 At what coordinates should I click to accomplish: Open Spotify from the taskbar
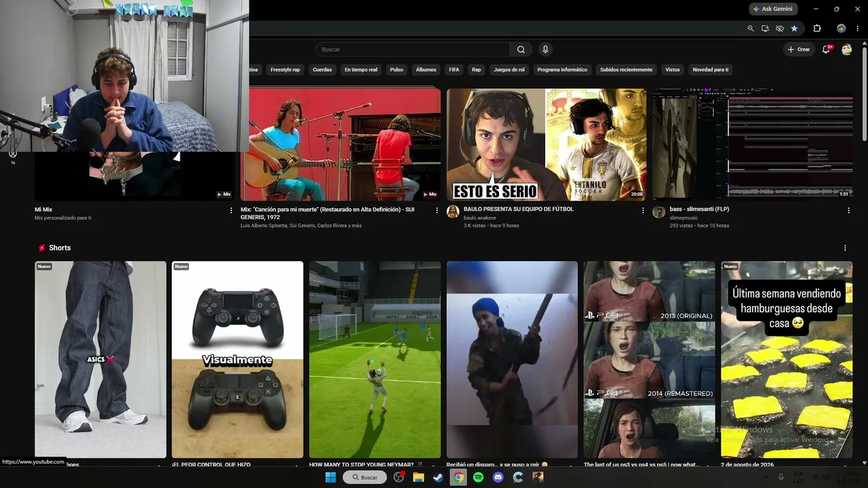tap(478, 477)
